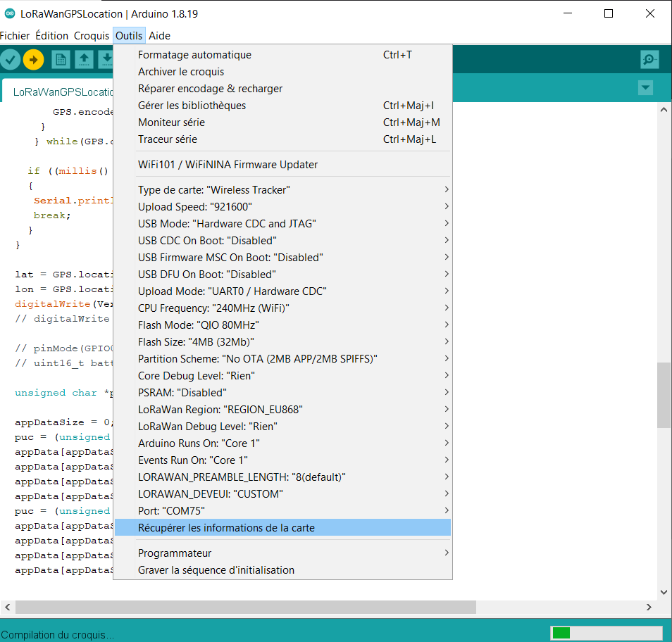Expand LORAWAN_DEVEUI CUSTOM submenu
The height and width of the screenshot is (642, 672).
(282, 494)
